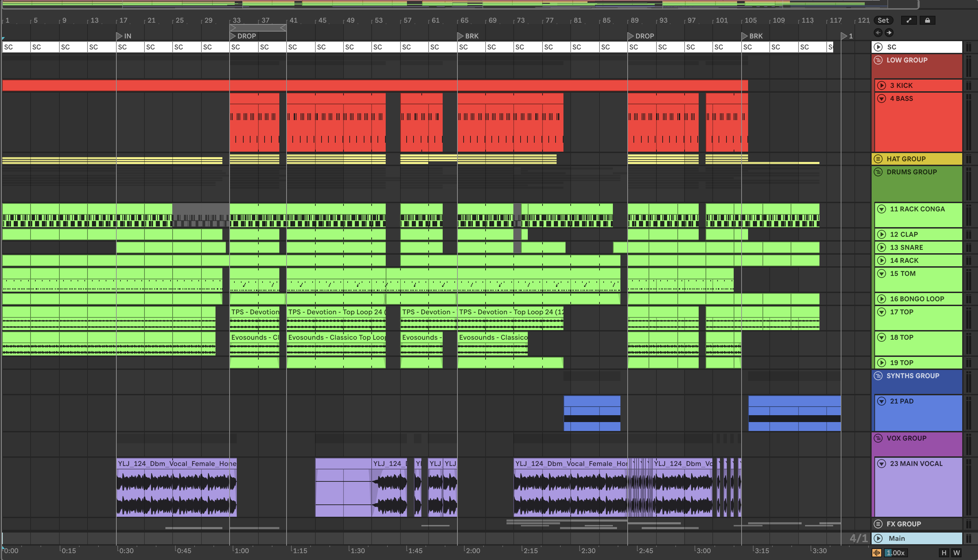Click the first DROP locator marker
The image size is (978, 560).
pos(233,36)
